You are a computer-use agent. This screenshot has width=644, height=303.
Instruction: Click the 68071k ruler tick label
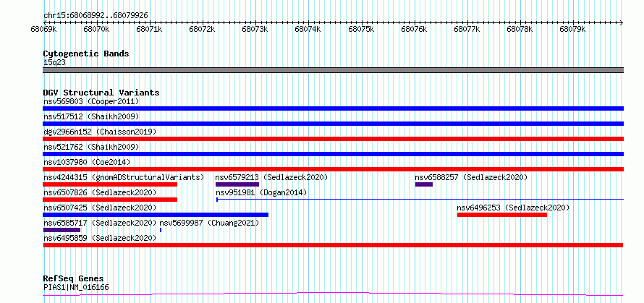point(150,30)
